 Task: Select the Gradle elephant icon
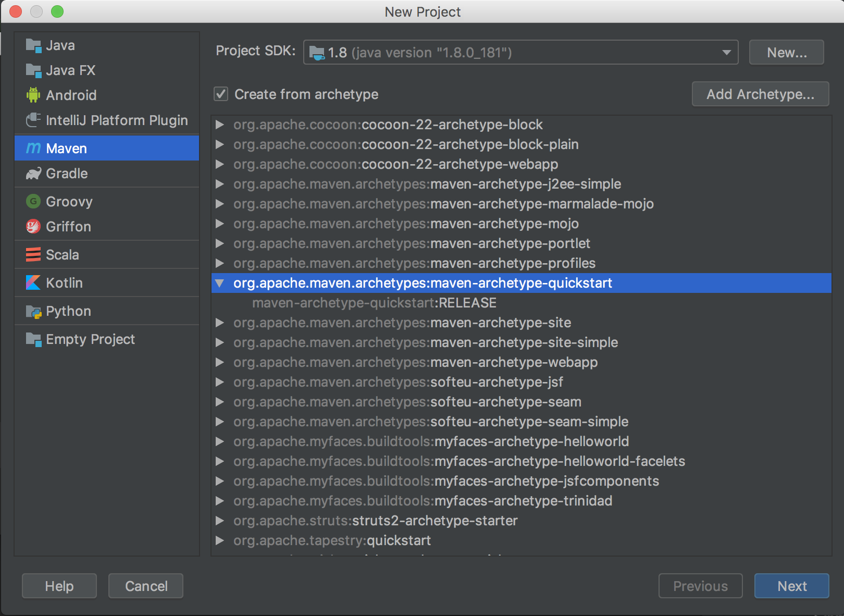pos(33,174)
